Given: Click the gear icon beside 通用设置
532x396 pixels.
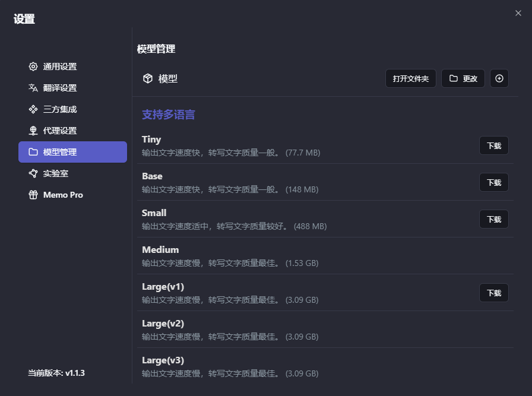Looking at the screenshot, I should [33, 66].
